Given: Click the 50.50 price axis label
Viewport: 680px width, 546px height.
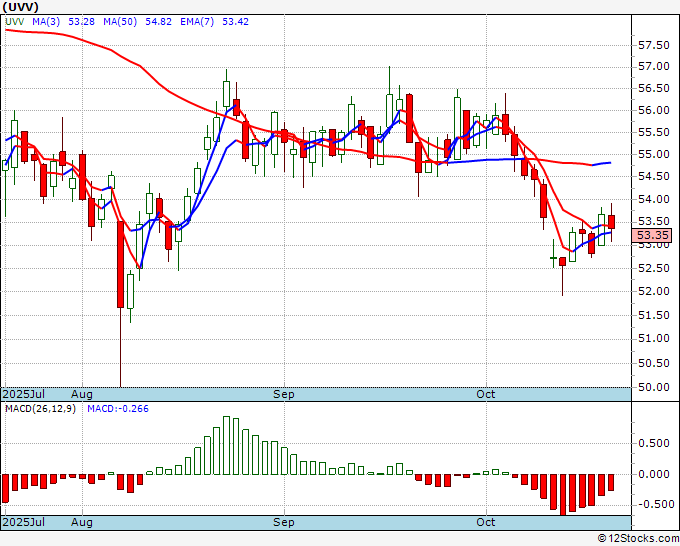Looking at the screenshot, I should tap(654, 363).
